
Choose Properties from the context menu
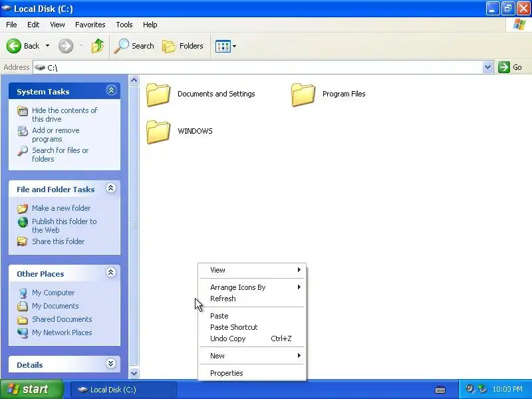[252, 373]
